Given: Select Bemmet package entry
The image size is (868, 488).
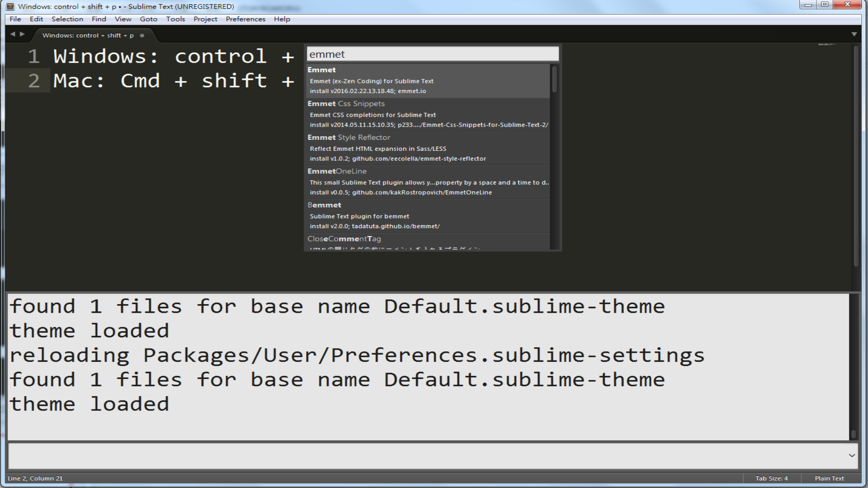Looking at the screenshot, I should (428, 216).
